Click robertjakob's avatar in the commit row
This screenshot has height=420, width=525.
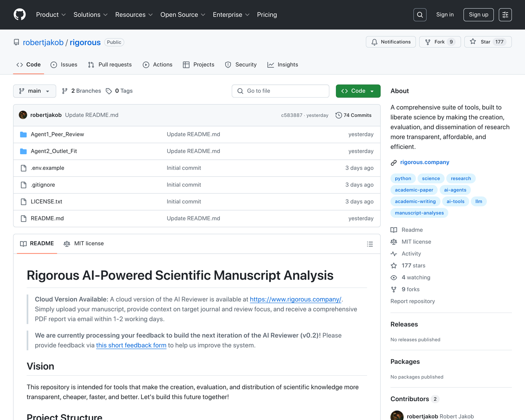(x=23, y=115)
